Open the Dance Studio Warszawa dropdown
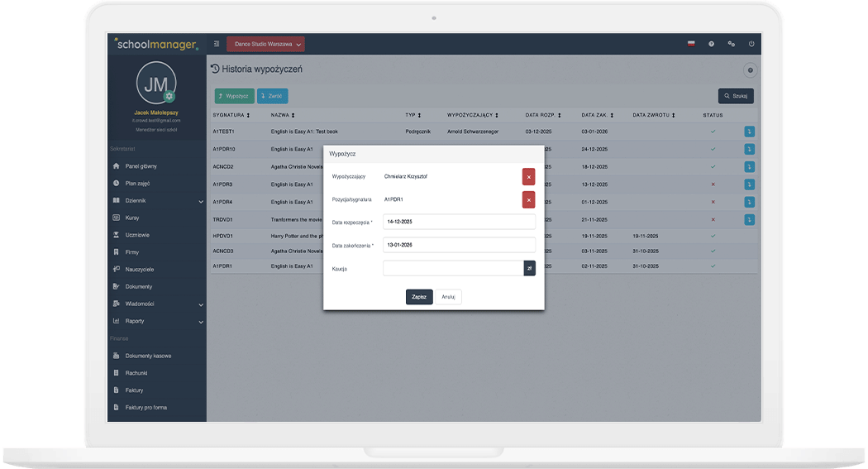 pyautogui.click(x=265, y=44)
